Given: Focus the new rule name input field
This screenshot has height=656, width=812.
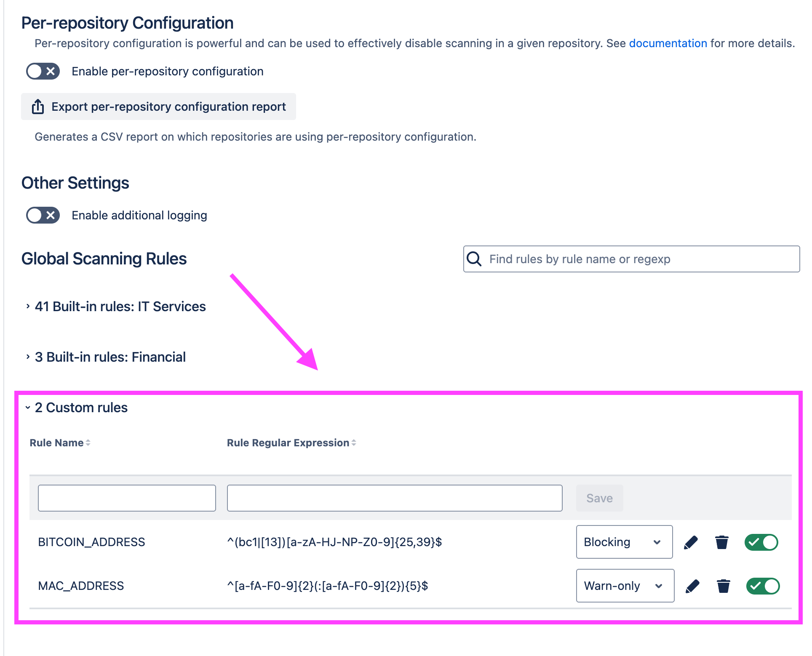Looking at the screenshot, I should click(127, 499).
